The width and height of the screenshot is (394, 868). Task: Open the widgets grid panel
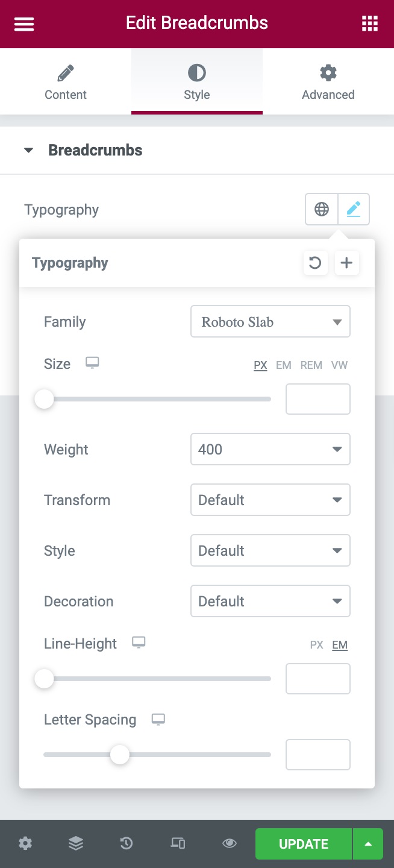[369, 24]
